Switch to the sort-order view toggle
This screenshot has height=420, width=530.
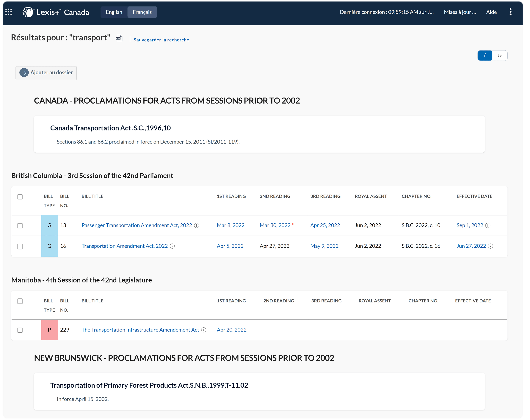coord(500,56)
